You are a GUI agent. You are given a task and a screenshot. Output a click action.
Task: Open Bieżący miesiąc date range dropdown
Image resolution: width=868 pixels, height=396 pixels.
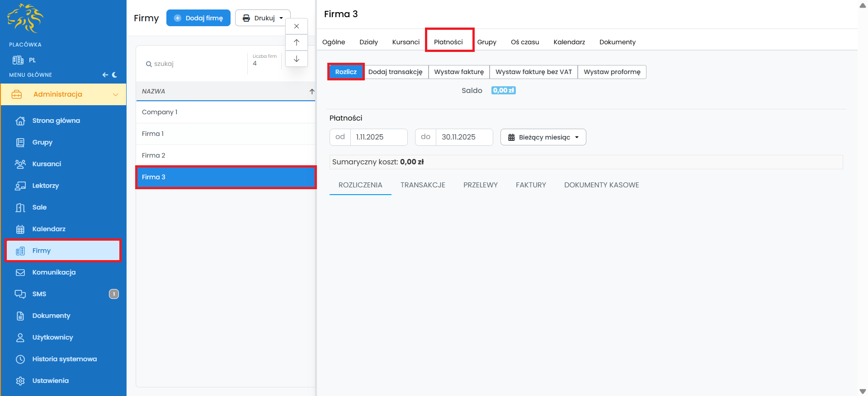(x=543, y=137)
